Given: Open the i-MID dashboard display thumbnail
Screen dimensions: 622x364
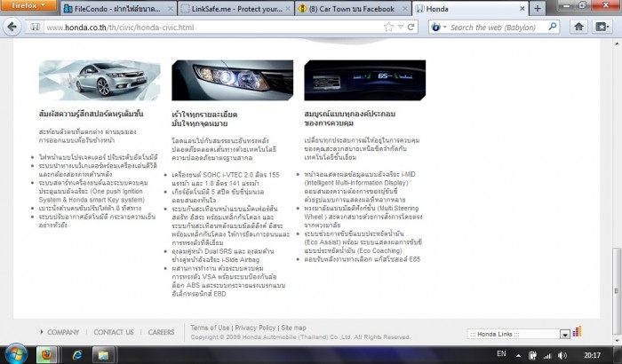Looking at the screenshot, I should [365, 80].
